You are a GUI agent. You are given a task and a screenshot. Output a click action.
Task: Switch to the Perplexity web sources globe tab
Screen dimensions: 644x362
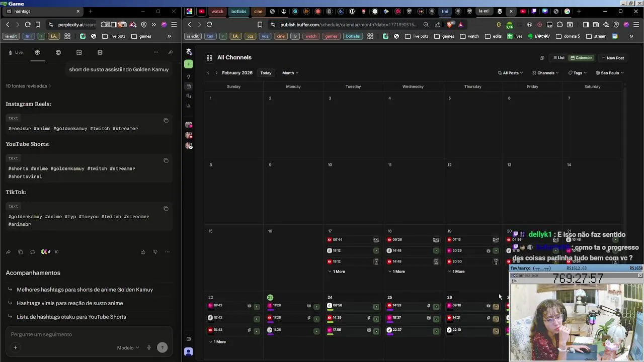[58, 52]
